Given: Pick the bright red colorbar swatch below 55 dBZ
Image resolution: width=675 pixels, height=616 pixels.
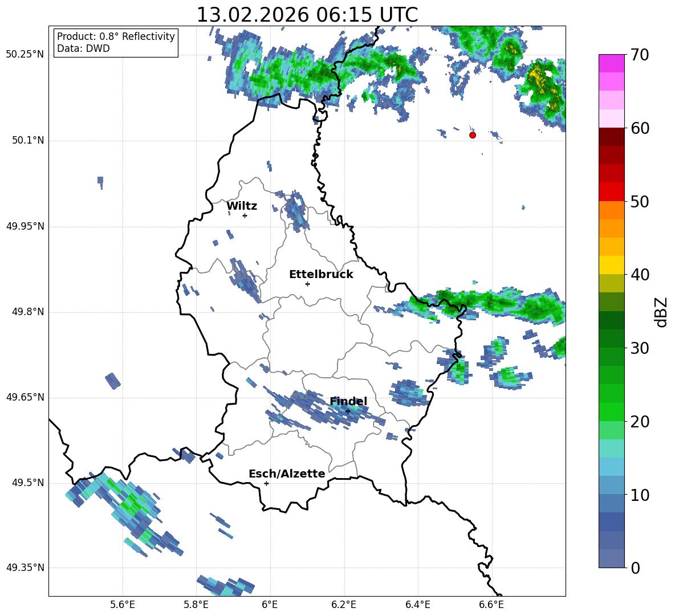Looking at the screenshot, I should coord(611,192).
